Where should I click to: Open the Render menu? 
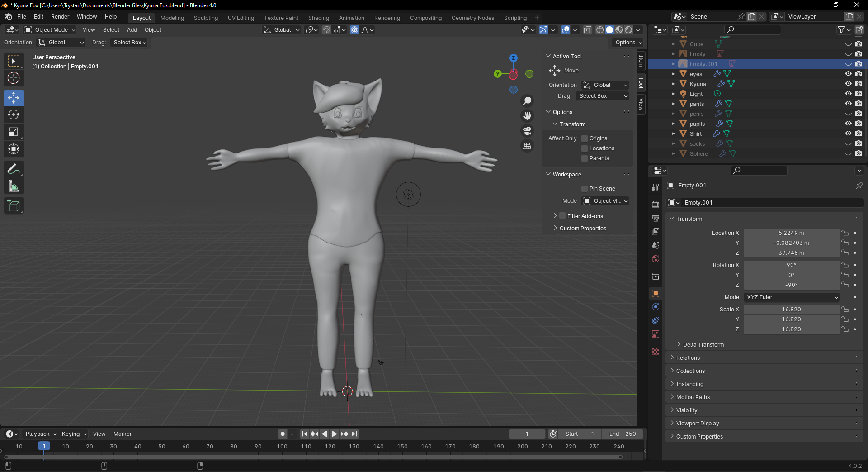(60, 17)
